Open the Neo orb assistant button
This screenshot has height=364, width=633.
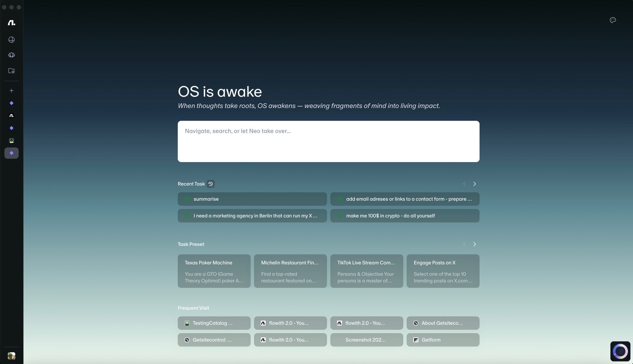[x=620, y=351]
